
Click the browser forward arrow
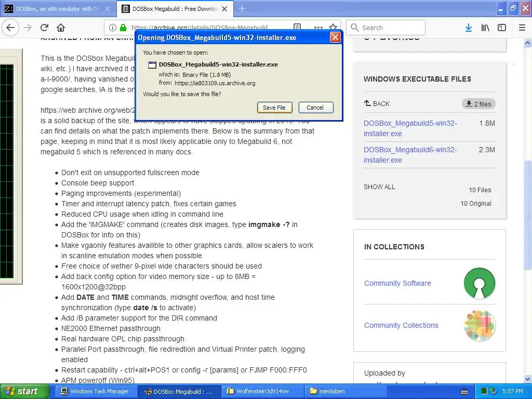click(28, 28)
